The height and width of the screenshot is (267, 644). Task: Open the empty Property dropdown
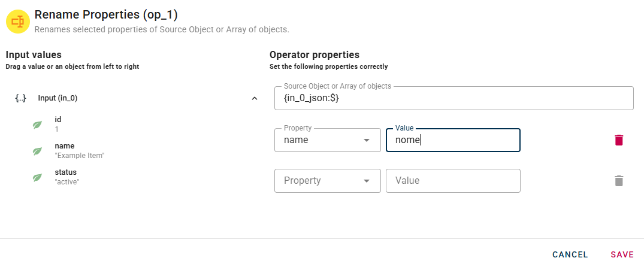[x=327, y=181]
